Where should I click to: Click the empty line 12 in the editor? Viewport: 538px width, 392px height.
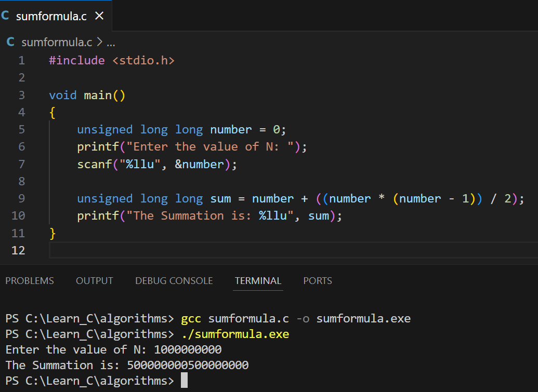(x=293, y=250)
